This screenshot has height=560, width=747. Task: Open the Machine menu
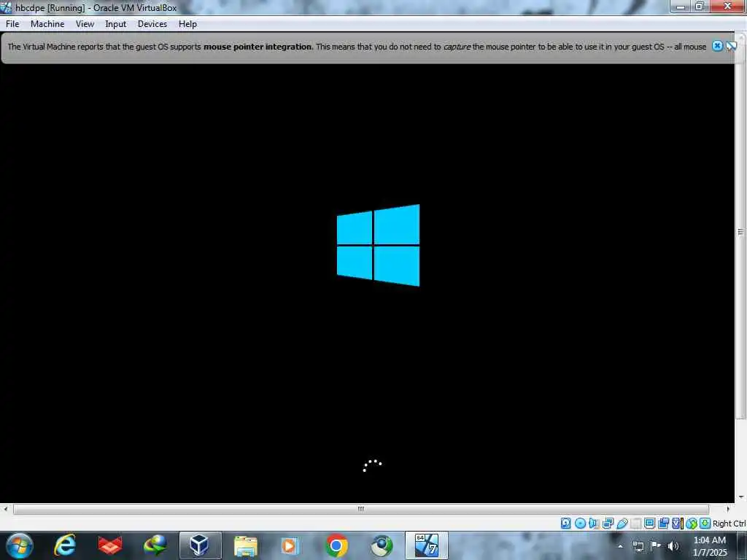click(47, 24)
